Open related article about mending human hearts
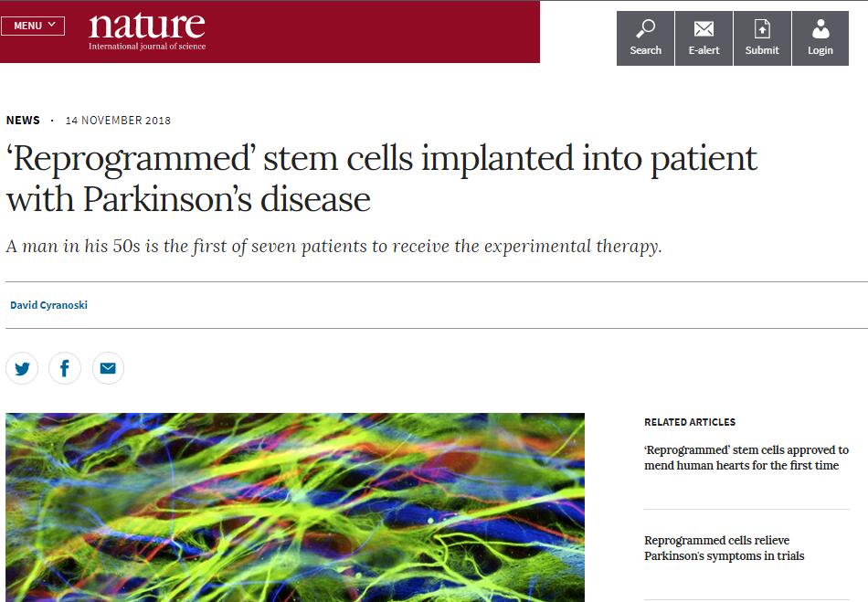Screen dimensions: 868x602 (x=746, y=458)
